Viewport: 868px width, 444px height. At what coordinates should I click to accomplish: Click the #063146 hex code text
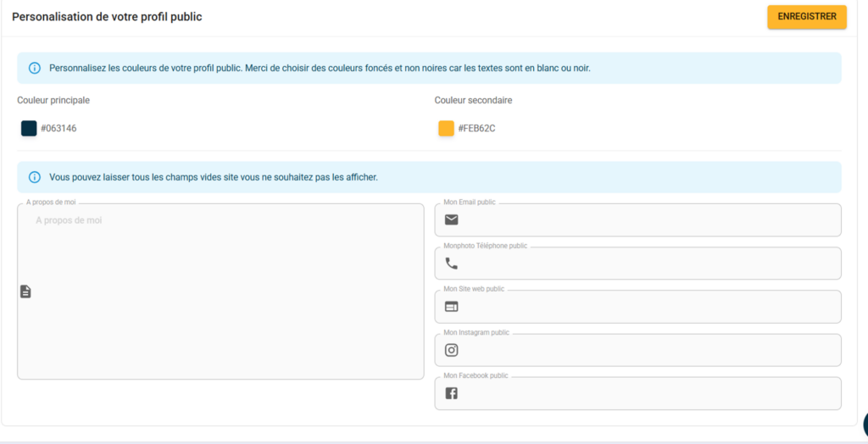(58, 129)
